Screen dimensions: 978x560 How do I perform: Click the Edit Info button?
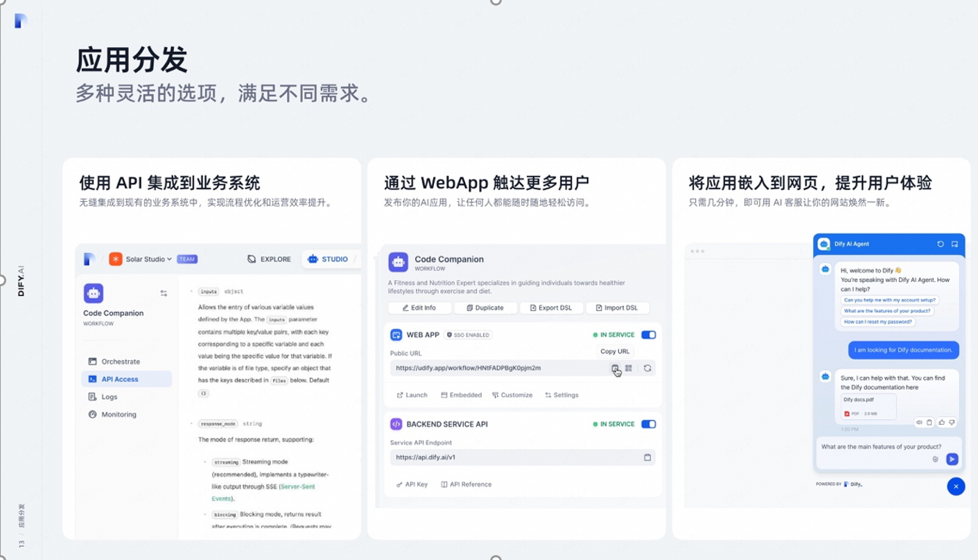click(420, 308)
